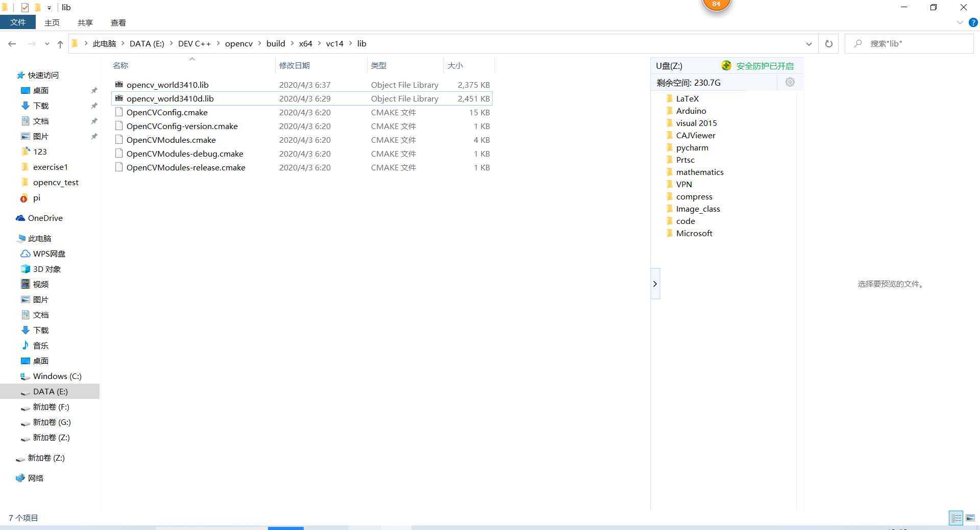The image size is (980, 530).
Task: Open Arduino folder in U盘 panel
Action: click(x=691, y=111)
